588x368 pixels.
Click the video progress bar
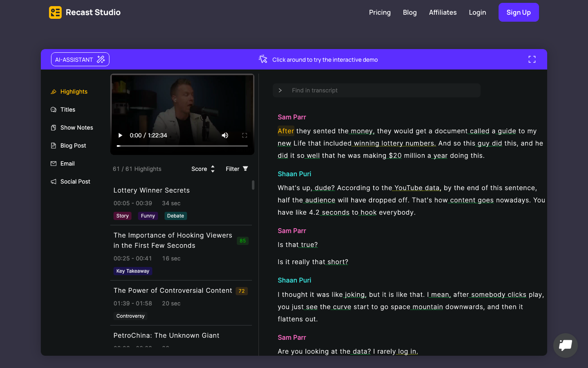coord(182,146)
